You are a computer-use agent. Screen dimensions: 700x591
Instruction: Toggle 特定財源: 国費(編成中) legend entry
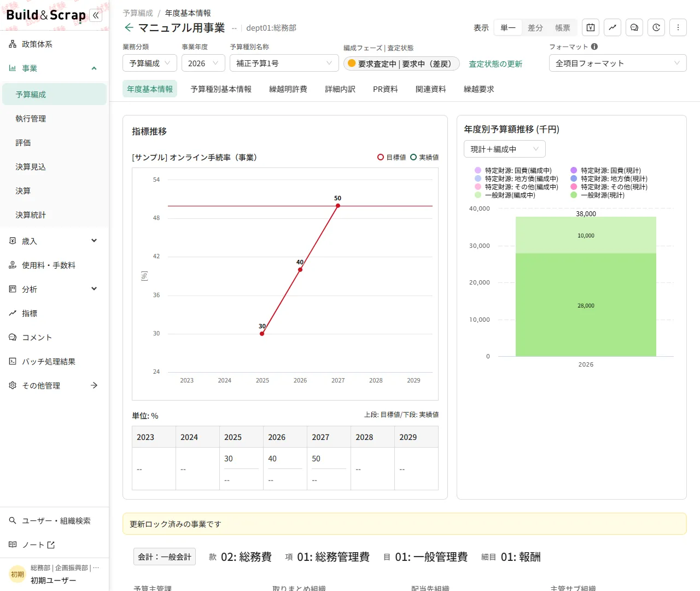click(x=513, y=170)
